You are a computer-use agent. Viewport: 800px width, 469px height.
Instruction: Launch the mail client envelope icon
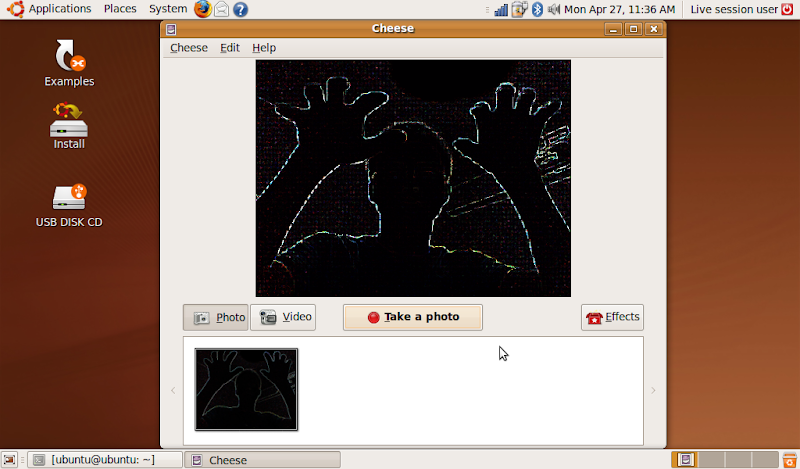(221, 9)
